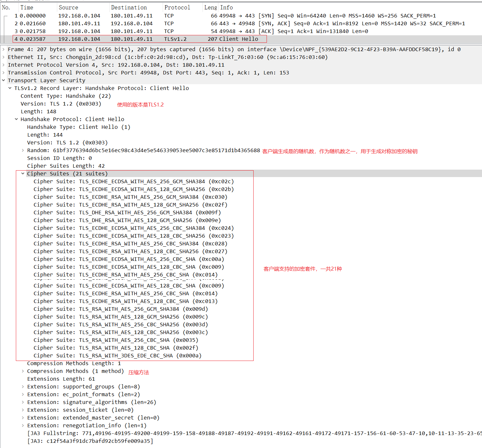Select Cipher Suites Length: 42
The width and height of the screenshot is (482, 448).
tap(66, 166)
